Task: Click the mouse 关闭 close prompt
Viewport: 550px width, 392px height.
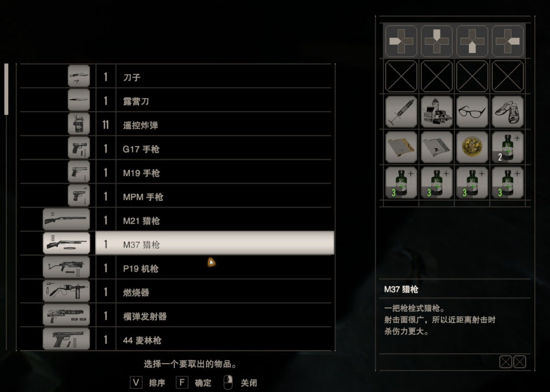Action: (240, 382)
